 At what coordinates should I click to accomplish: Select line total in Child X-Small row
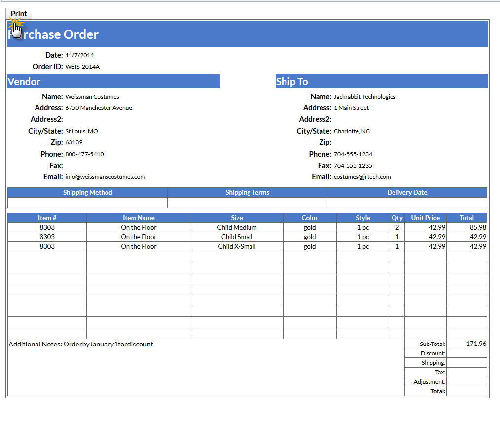pos(466,246)
